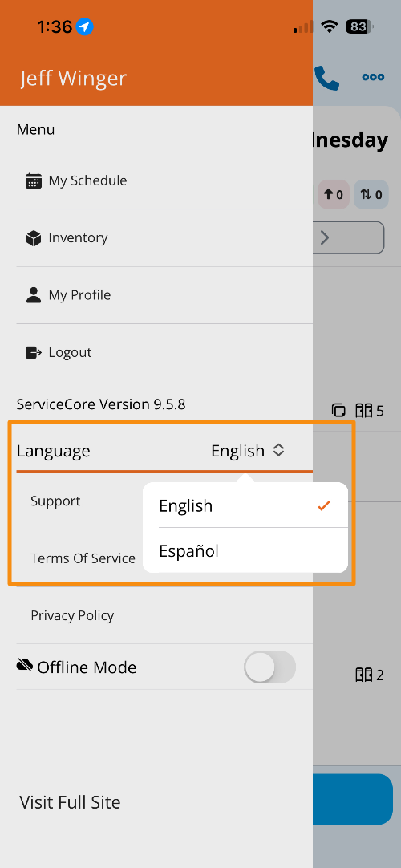
Task: Open the three-dots more options icon
Action: pos(374,77)
